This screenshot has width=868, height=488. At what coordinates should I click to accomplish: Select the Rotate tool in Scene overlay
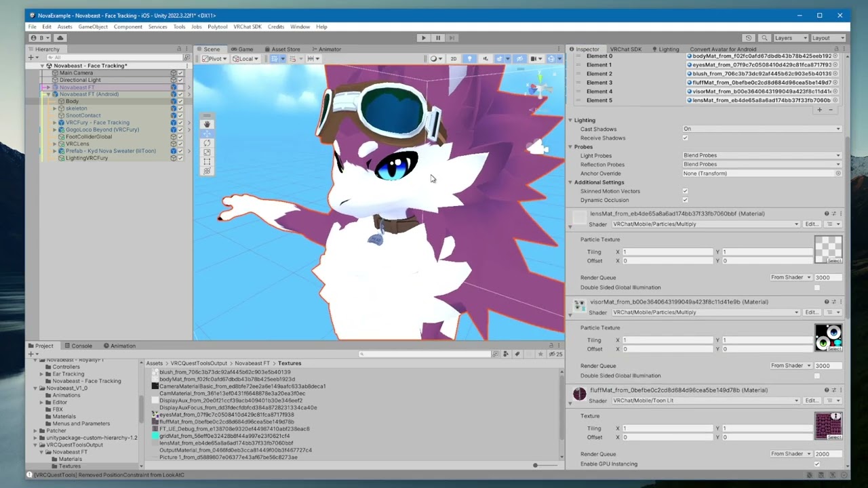coord(207,143)
